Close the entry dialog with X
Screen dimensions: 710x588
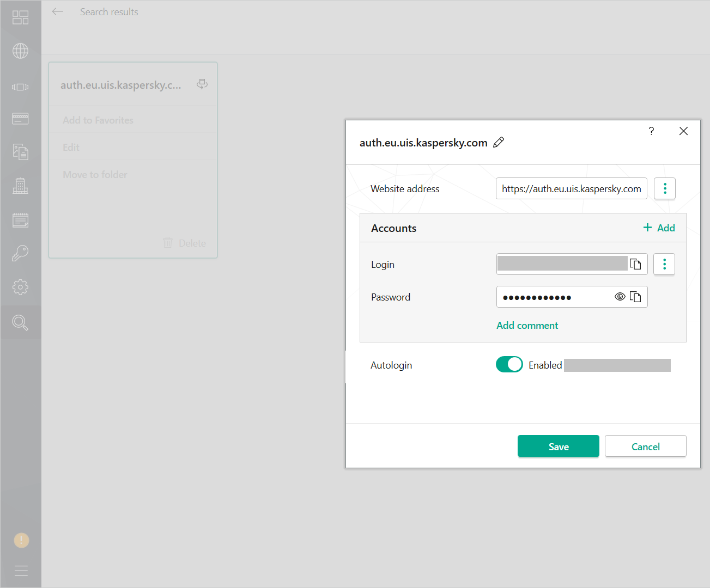[x=683, y=131]
